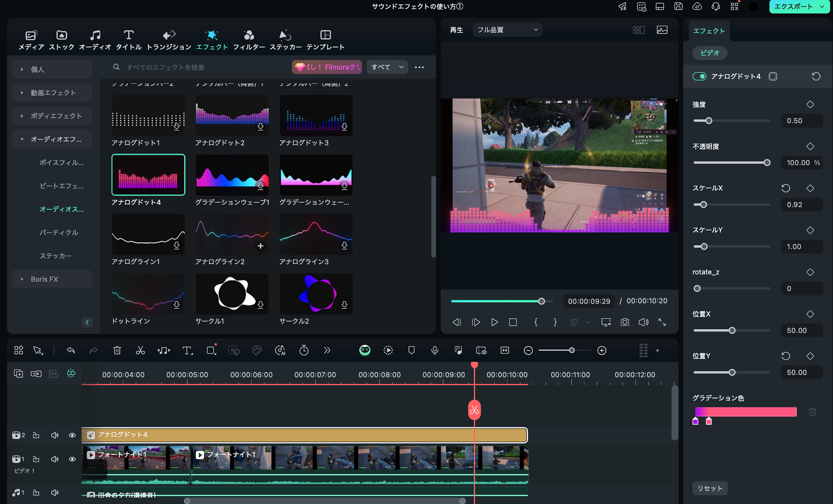Click the play button in preview
Viewport: 833px width, 504px height.
pos(494,322)
